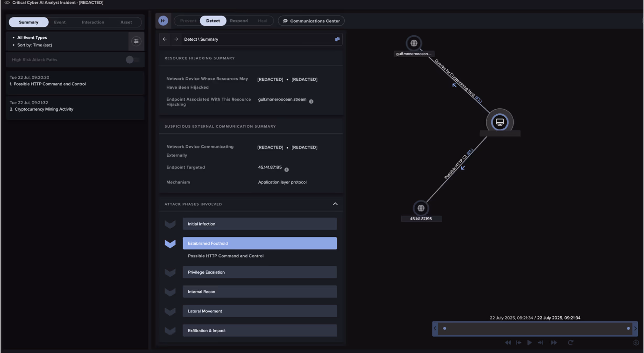Open the Communications Center
The height and width of the screenshot is (353, 644).
click(x=311, y=21)
